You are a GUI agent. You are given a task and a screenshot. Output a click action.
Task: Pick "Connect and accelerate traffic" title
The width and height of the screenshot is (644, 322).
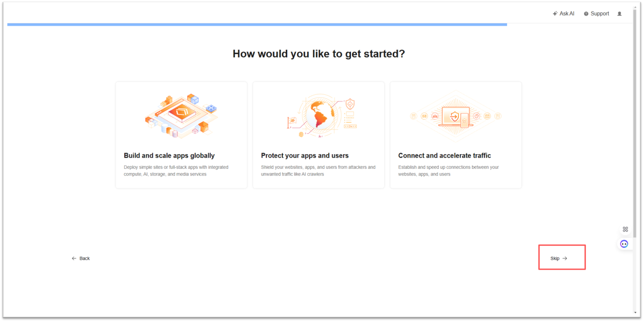click(x=444, y=156)
